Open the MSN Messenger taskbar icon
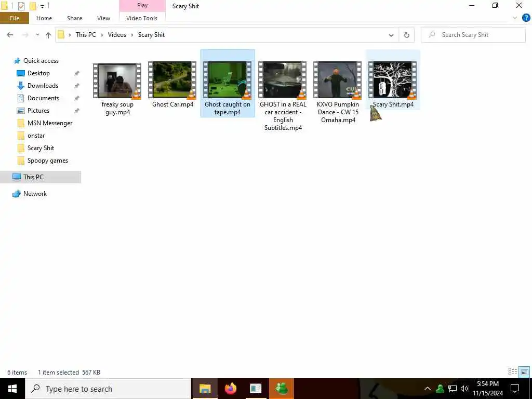Viewport: 532px width, 399px height. pyautogui.click(x=282, y=389)
